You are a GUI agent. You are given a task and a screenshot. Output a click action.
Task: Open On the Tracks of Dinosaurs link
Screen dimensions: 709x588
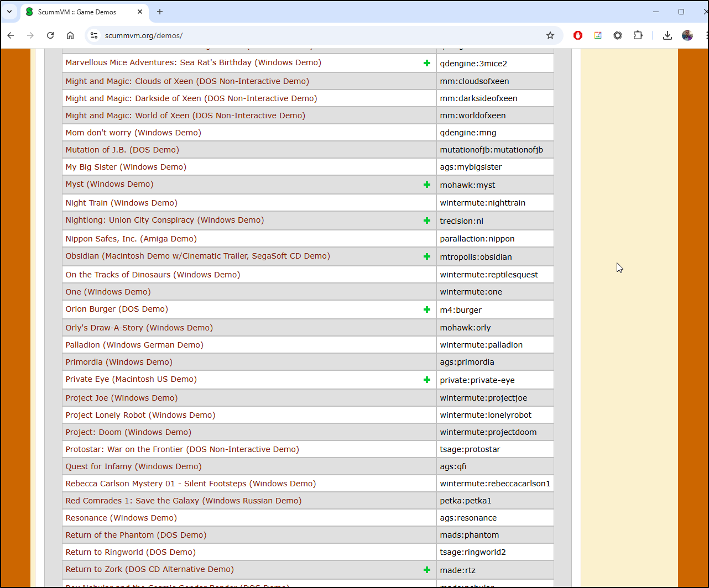click(153, 275)
